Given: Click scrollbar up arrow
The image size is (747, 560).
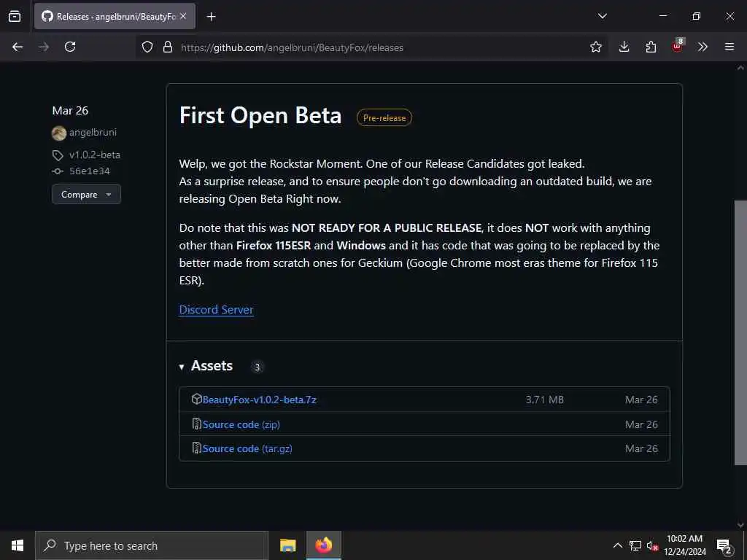Looking at the screenshot, I should [x=740, y=68].
